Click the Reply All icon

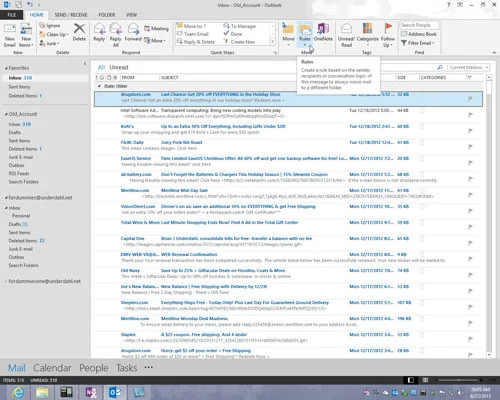115,29
